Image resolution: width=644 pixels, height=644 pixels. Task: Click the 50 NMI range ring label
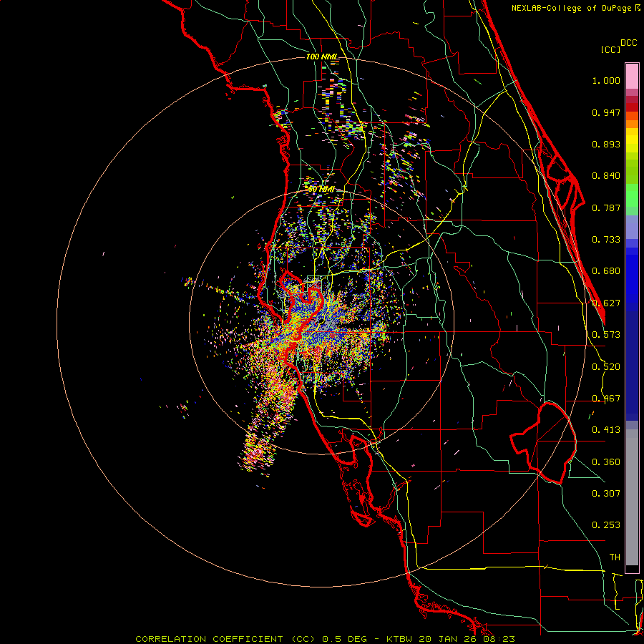321,190
